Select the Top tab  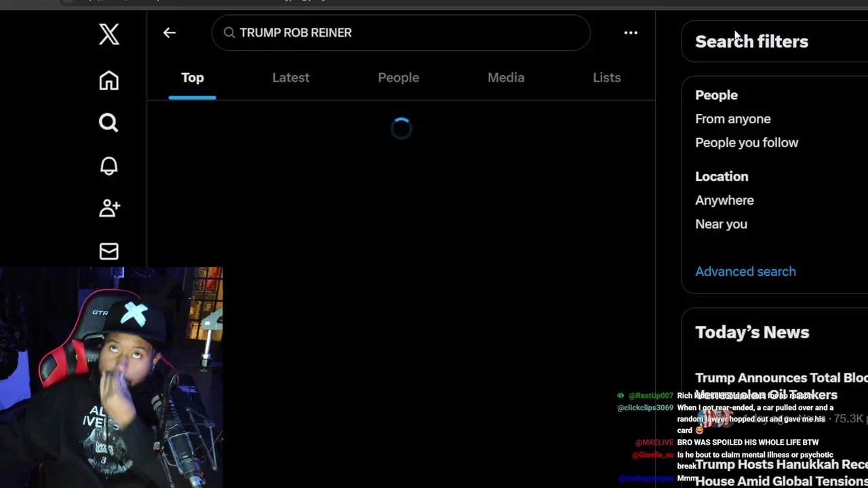[x=193, y=78]
